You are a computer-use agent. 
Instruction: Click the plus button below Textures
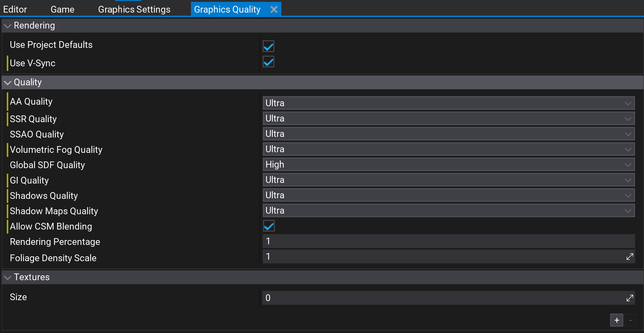point(616,320)
